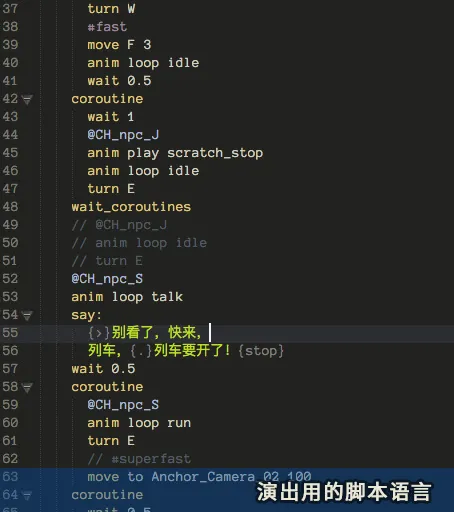Click 'move to Anchor_Camera_02 100' line
The height and width of the screenshot is (512, 454).
point(199,477)
